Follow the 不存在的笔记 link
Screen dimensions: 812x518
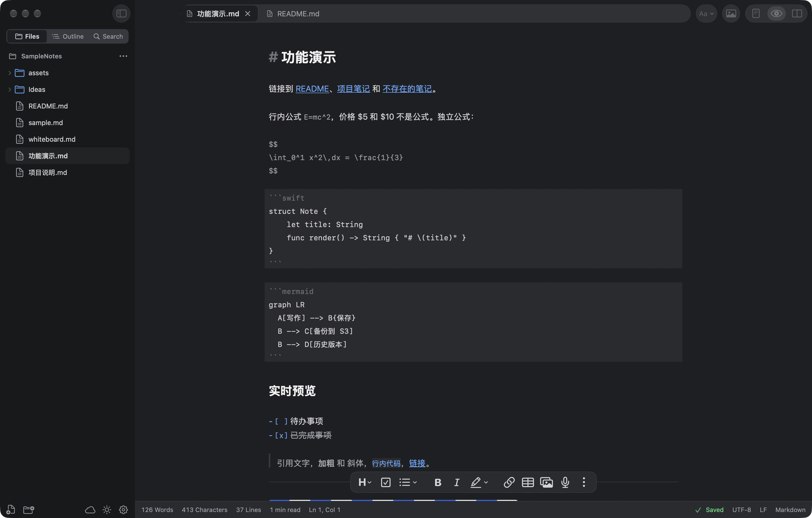tap(407, 89)
